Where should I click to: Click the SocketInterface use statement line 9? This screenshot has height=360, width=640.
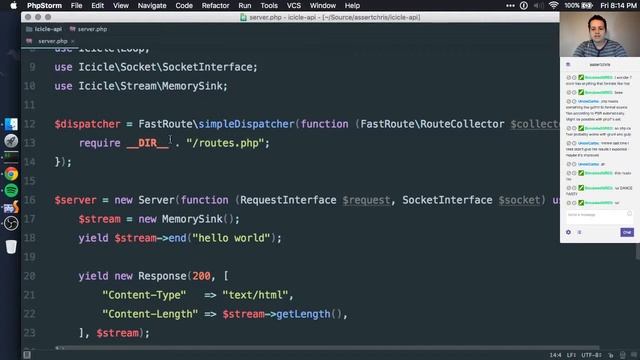point(156,67)
